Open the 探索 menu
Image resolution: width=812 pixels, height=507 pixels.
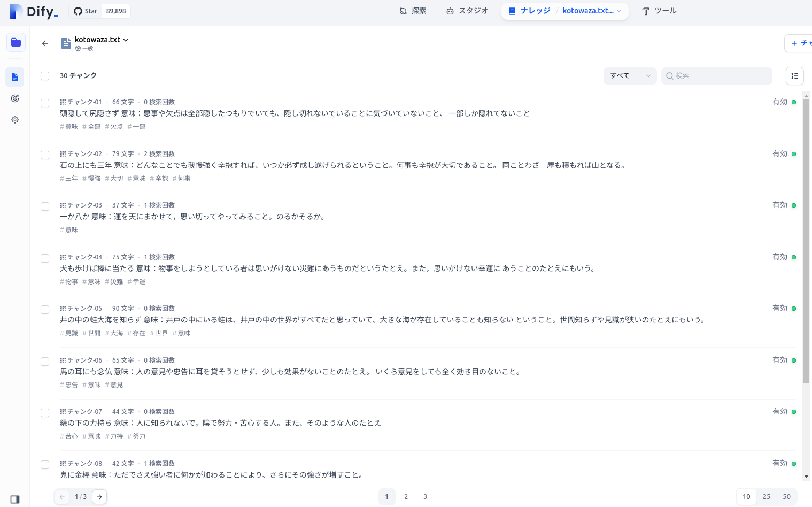(x=413, y=11)
